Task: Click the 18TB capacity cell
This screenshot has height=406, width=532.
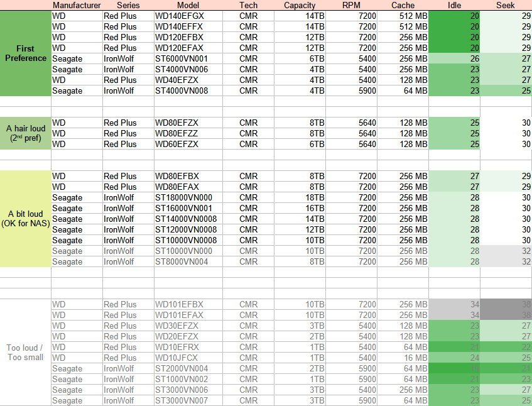Action: 300,197
